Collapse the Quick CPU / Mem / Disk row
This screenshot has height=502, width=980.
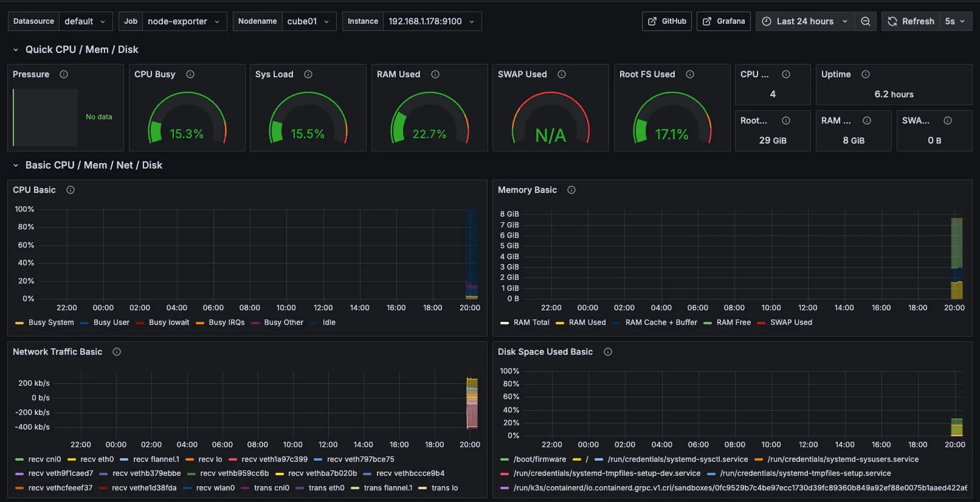tap(16, 50)
